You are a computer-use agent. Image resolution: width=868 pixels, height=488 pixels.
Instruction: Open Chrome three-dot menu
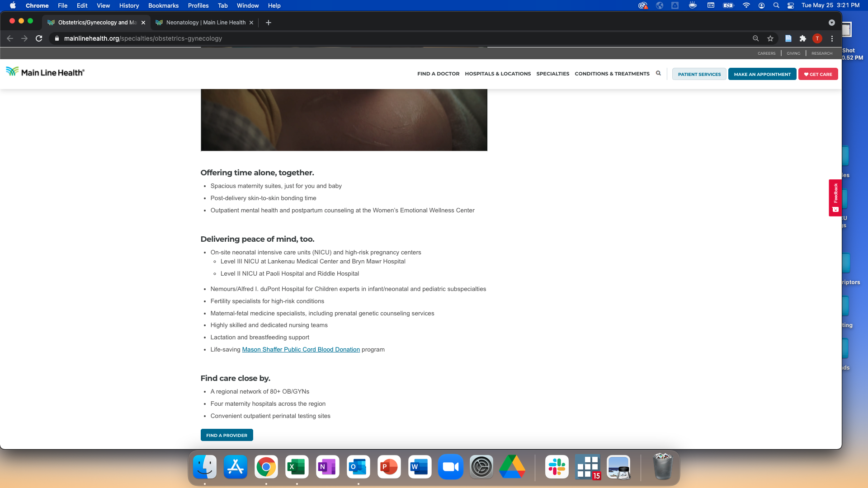(x=832, y=38)
